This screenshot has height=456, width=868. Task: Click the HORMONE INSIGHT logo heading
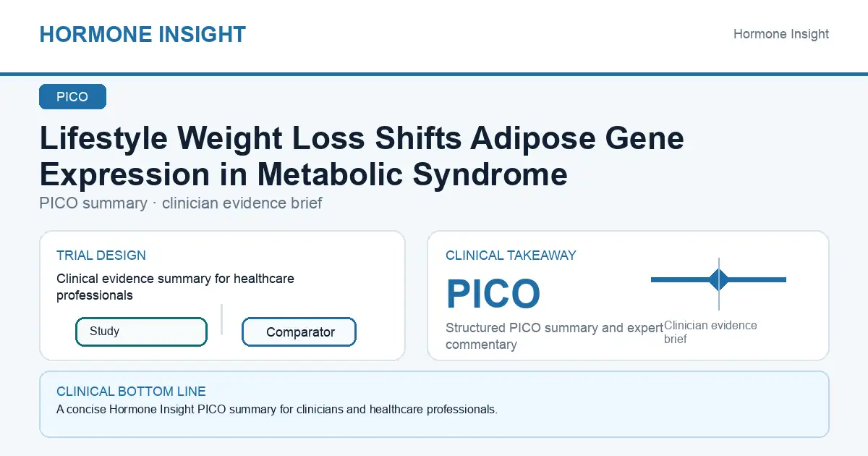[142, 34]
